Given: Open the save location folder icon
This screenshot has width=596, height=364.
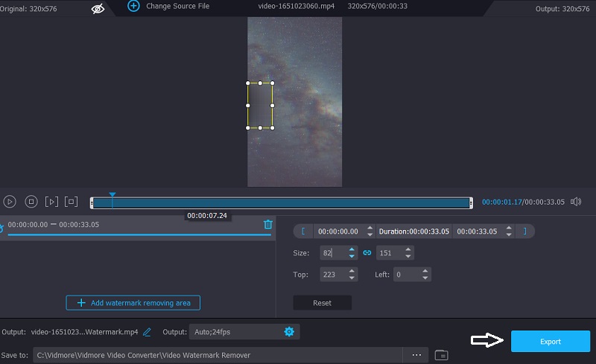Looking at the screenshot, I should point(441,355).
